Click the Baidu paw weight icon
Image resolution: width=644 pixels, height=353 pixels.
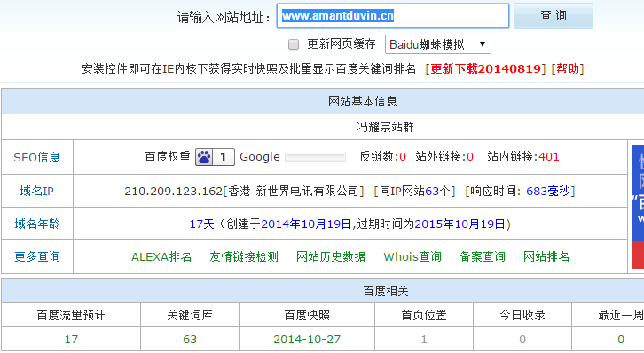(204, 157)
